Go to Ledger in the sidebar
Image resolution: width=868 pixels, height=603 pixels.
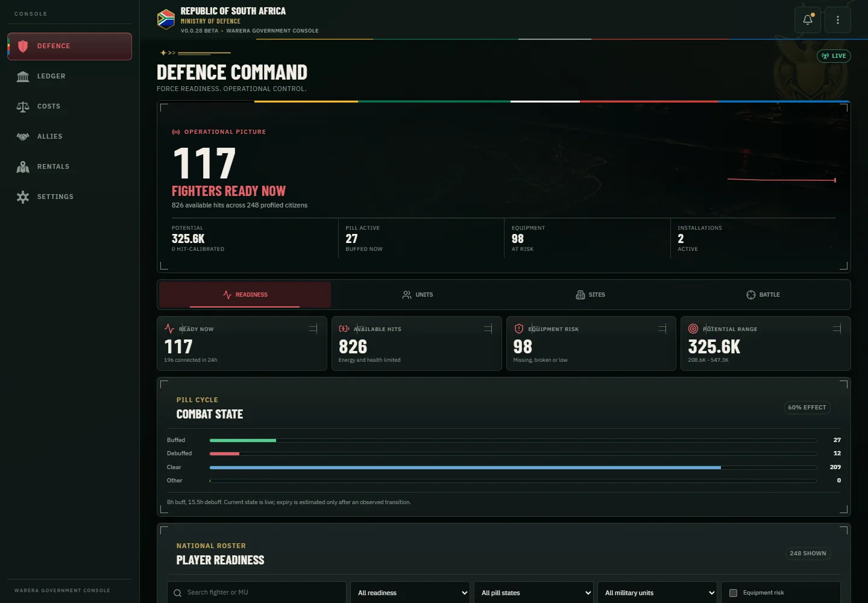click(69, 77)
